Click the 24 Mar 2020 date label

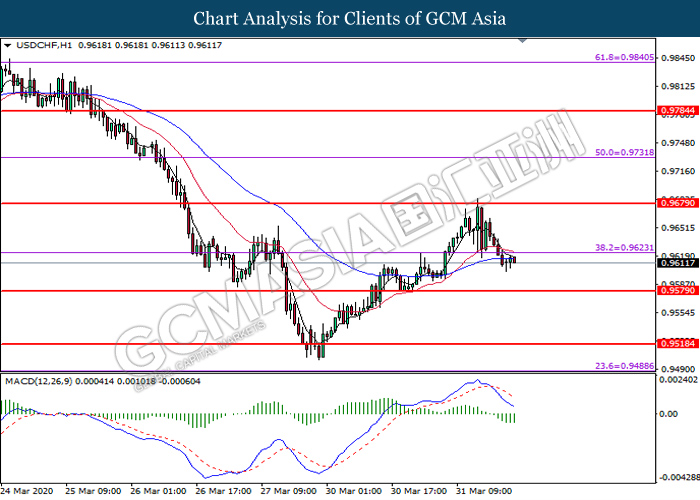click(27, 491)
